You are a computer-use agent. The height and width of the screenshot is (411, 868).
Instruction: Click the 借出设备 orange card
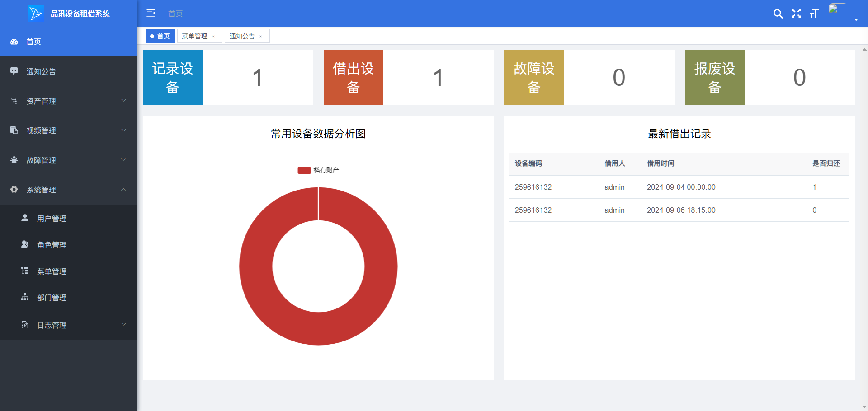[x=353, y=77]
